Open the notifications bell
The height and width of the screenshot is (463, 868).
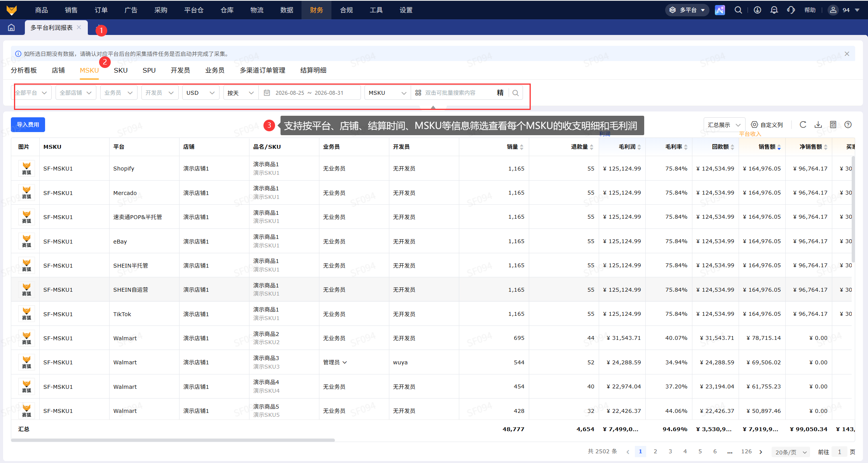click(x=774, y=10)
